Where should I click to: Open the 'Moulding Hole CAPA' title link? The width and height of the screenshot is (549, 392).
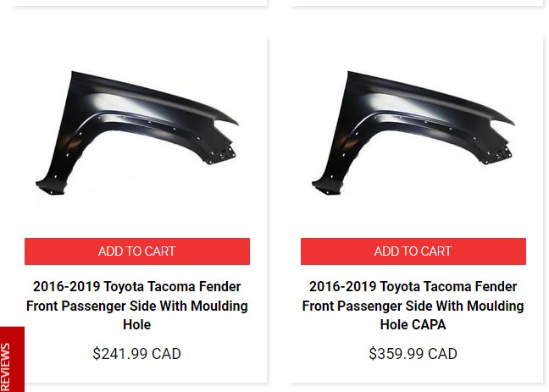point(413,306)
